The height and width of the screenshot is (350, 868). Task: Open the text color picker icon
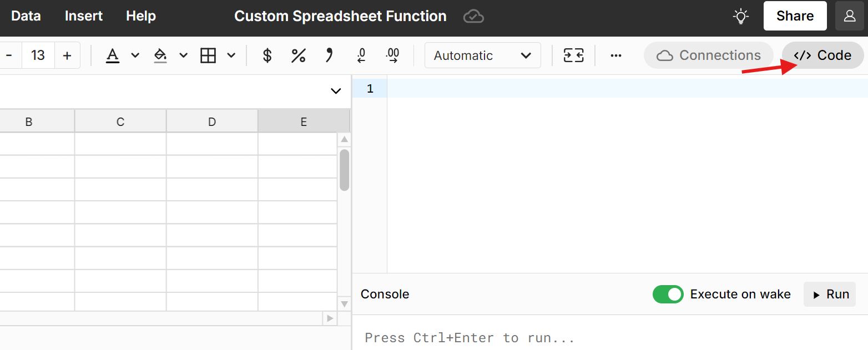point(113,55)
